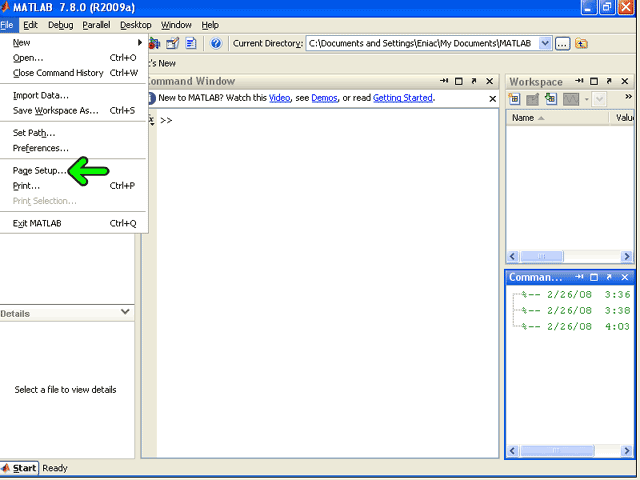
Task: Select Preferences in File menu
Action: (x=40, y=148)
